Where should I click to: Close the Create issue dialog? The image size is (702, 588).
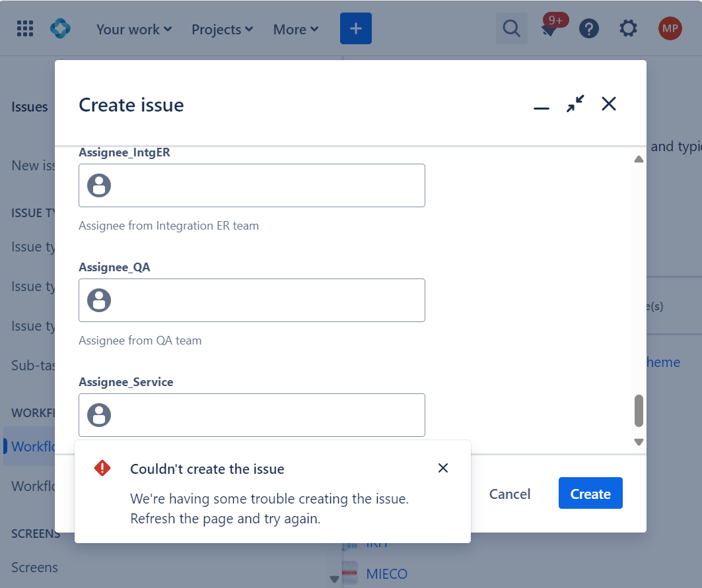click(x=609, y=104)
